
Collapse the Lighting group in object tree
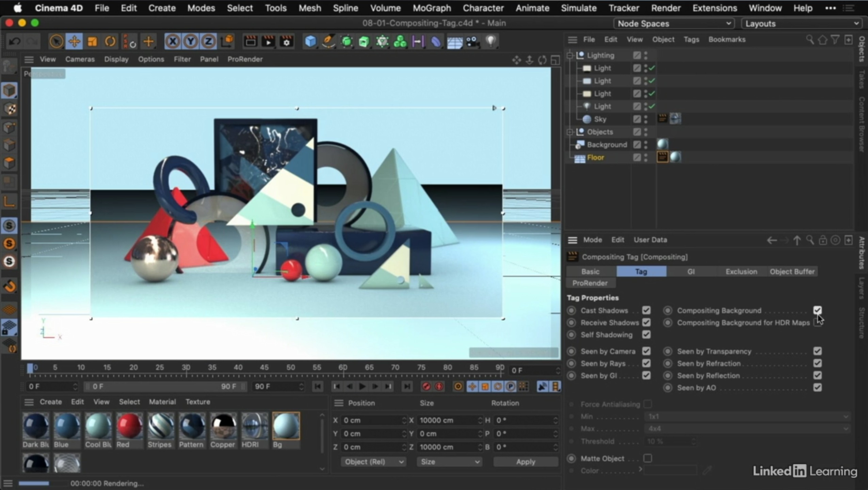(570, 55)
